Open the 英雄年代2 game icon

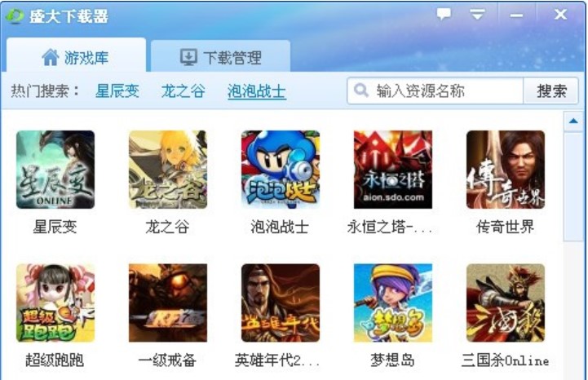(281, 303)
